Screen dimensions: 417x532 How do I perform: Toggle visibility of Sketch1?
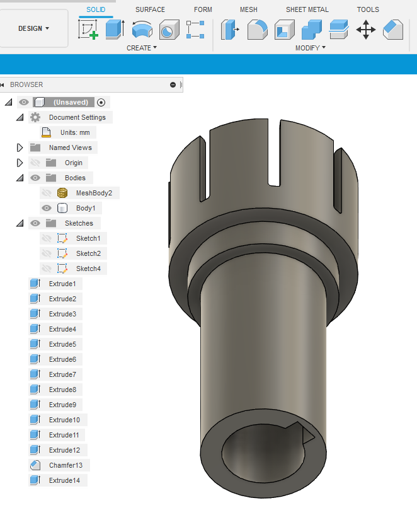click(46, 238)
